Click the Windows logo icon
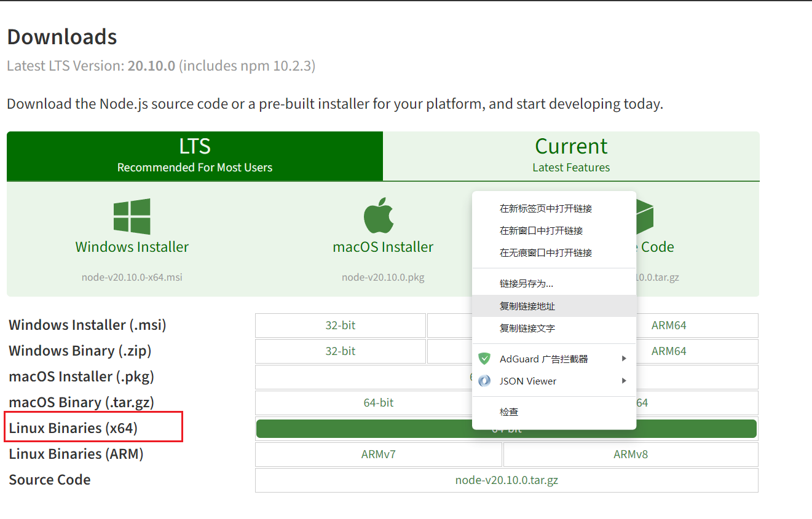Screen dimensions: 812x519 [x=132, y=216]
